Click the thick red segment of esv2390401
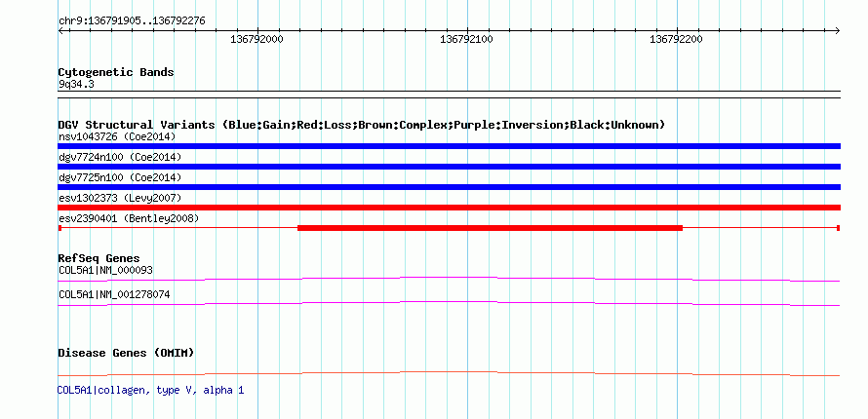 (x=490, y=228)
